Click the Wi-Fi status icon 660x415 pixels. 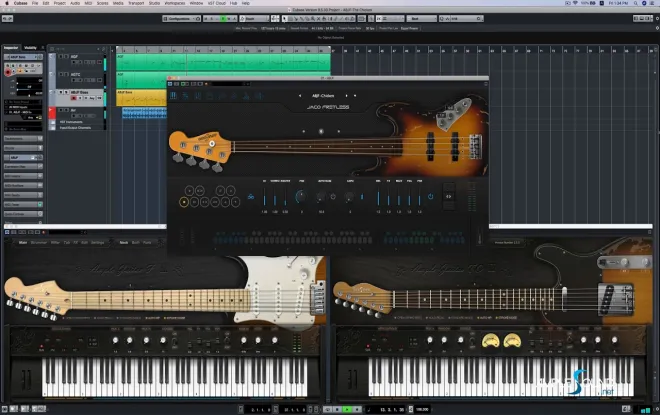coord(575,3)
